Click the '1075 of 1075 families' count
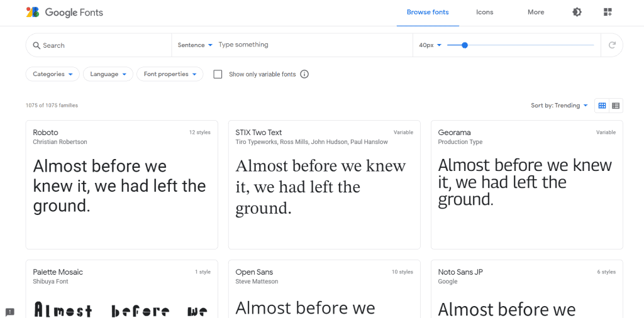The image size is (644, 318). (x=52, y=106)
